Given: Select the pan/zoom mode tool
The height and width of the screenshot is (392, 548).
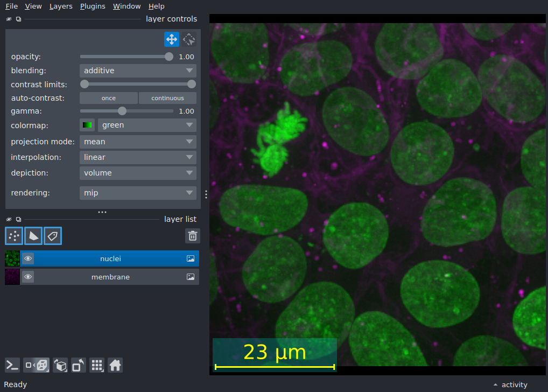Looking at the screenshot, I should [x=172, y=39].
